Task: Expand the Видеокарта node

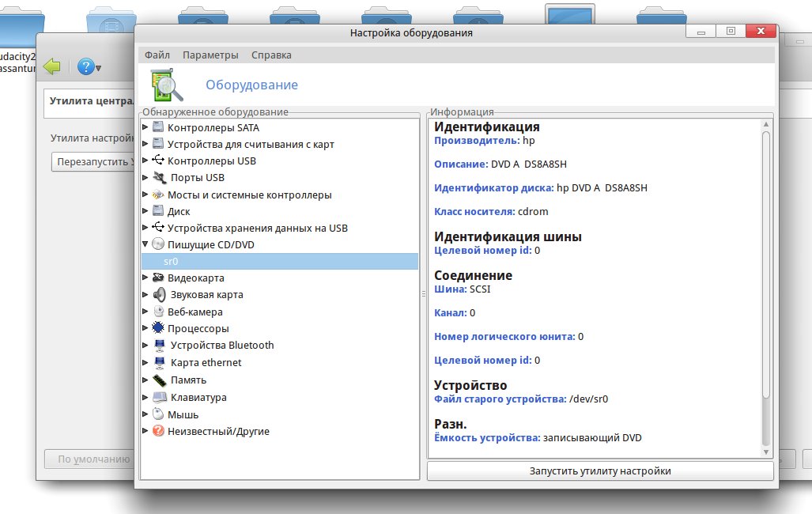Action: coord(145,278)
